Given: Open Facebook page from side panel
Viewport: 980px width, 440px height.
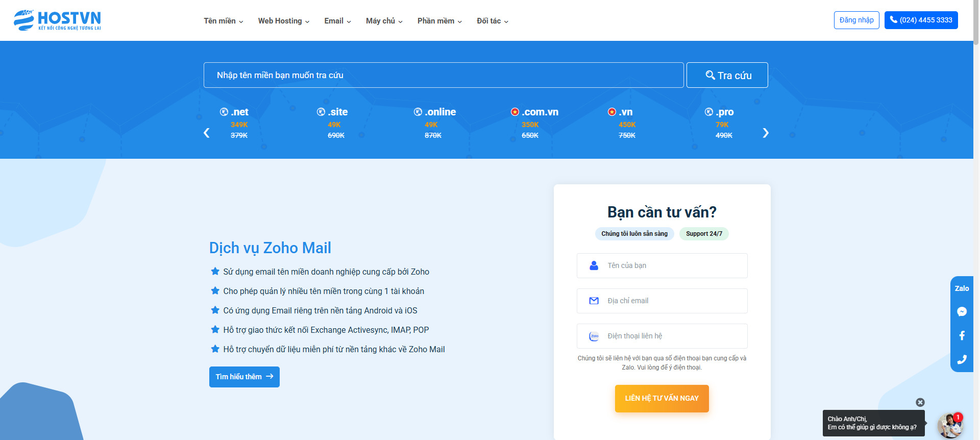Looking at the screenshot, I should coord(962,335).
